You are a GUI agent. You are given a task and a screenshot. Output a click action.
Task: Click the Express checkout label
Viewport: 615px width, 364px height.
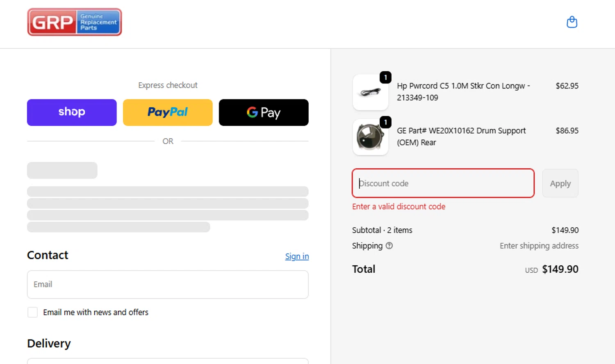[x=168, y=85]
